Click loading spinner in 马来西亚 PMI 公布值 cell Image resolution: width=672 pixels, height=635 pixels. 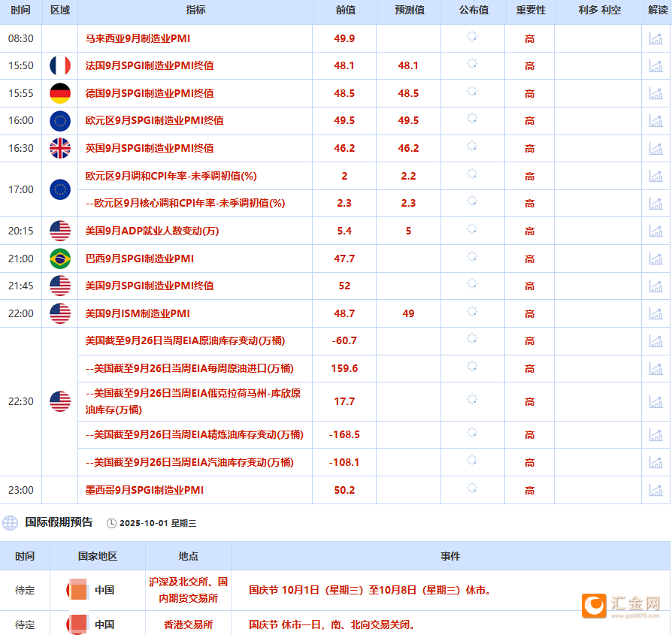point(472,37)
